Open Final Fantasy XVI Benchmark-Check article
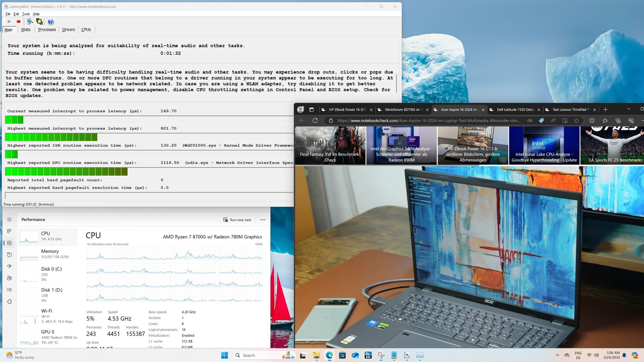644x362 pixels. (x=330, y=145)
